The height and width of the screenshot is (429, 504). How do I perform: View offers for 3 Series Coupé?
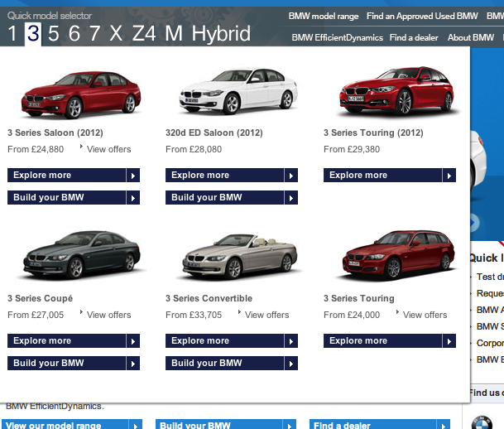tap(108, 315)
